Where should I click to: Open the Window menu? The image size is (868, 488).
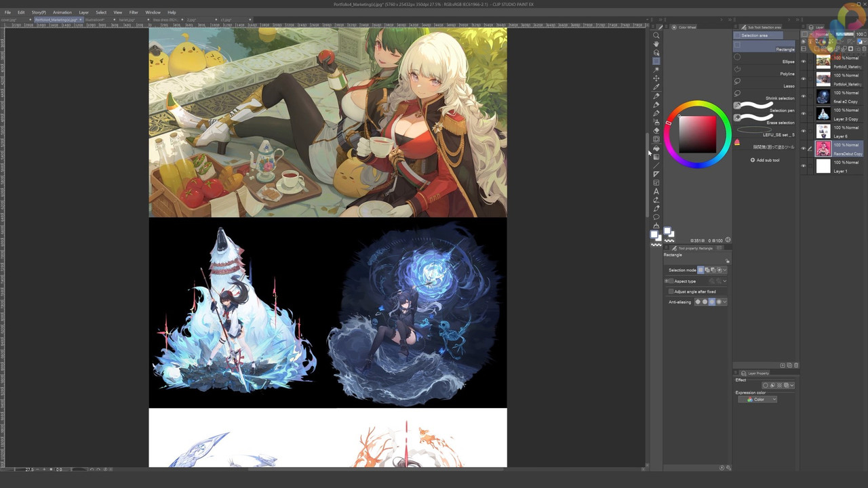coord(153,12)
